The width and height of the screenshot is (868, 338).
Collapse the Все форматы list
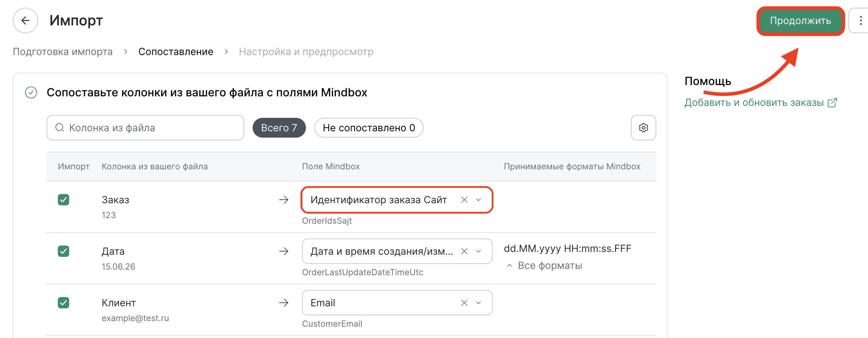click(x=545, y=265)
